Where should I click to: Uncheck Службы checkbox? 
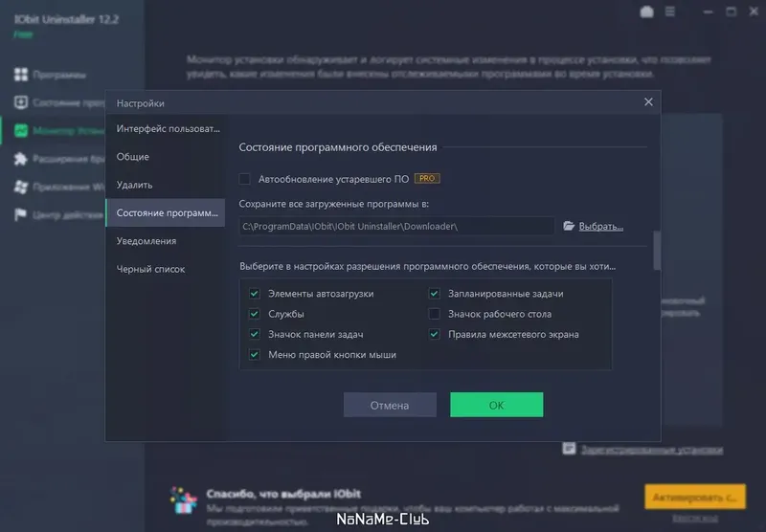(254, 314)
